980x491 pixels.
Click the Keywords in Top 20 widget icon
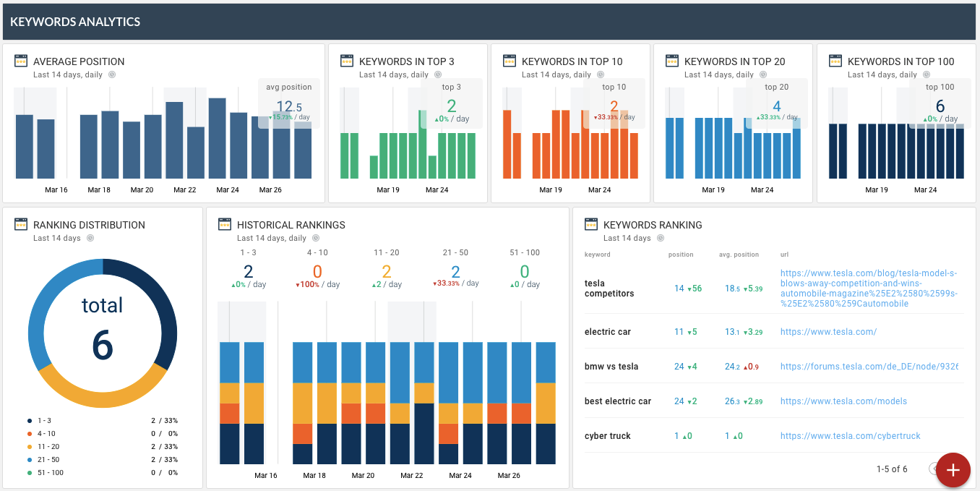[672, 61]
